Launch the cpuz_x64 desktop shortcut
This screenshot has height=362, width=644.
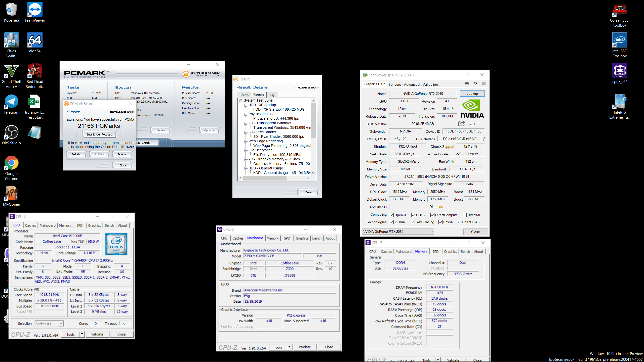[620, 74]
